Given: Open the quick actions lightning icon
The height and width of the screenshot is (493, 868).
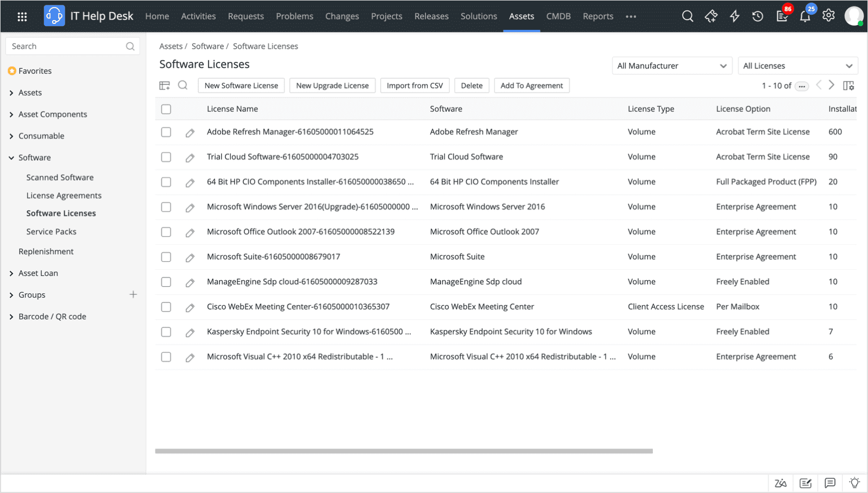Looking at the screenshot, I should [x=734, y=16].
